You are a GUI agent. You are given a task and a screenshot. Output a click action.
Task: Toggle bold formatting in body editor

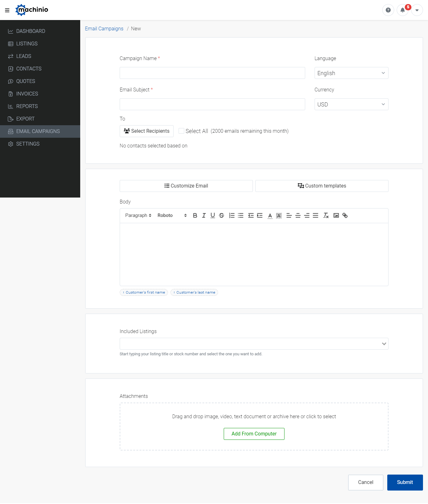195,215
